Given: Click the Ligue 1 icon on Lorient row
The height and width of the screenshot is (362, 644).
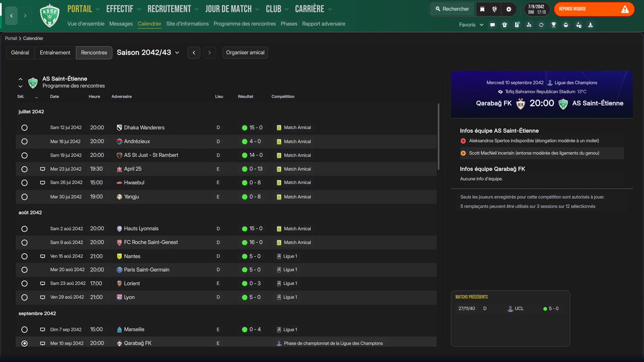Looking at the screenshot, I should coord(279,283).
